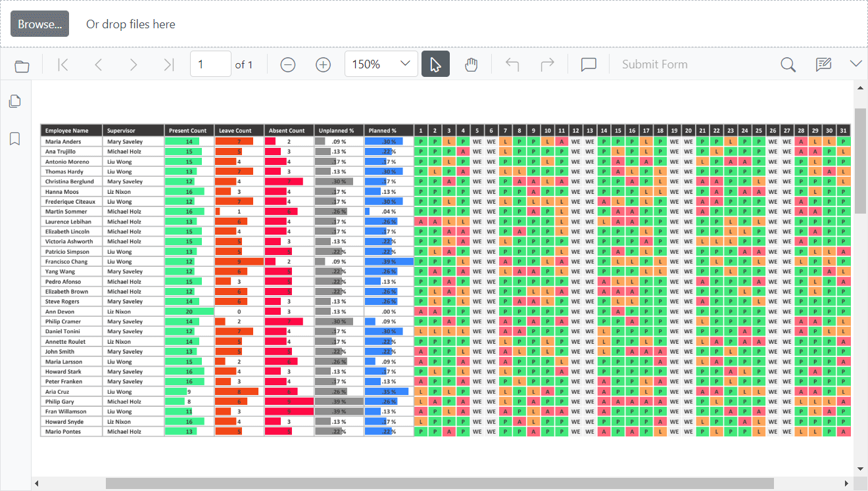Image resolution: width=868 pixels, height=491 pixels.
Task: Go to first page icon
Action: 63,64
